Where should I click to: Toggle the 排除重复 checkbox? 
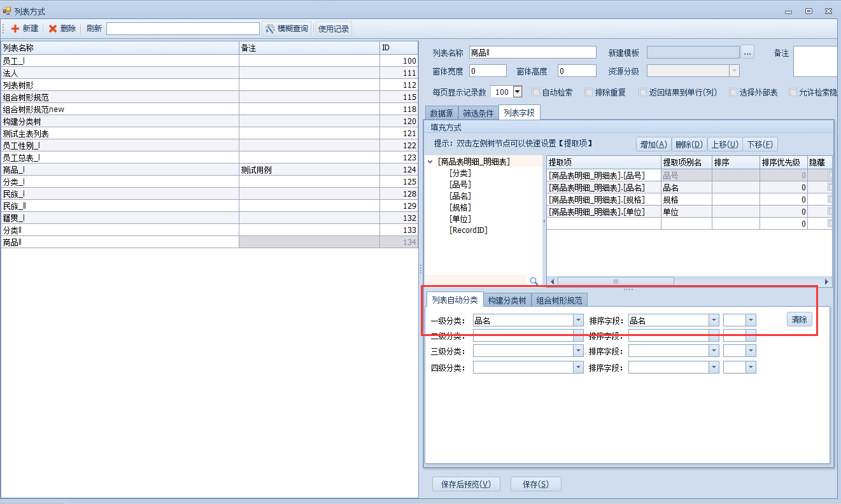tap(589, 92)
